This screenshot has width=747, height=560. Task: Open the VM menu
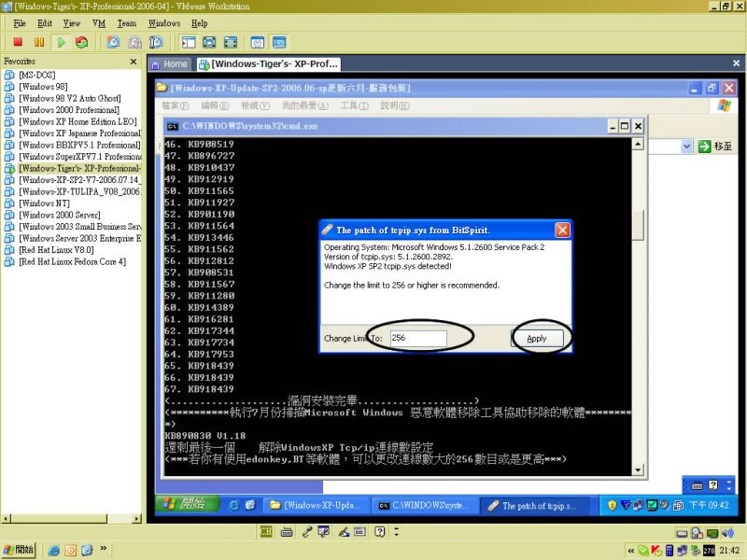[x=99, y=22]
